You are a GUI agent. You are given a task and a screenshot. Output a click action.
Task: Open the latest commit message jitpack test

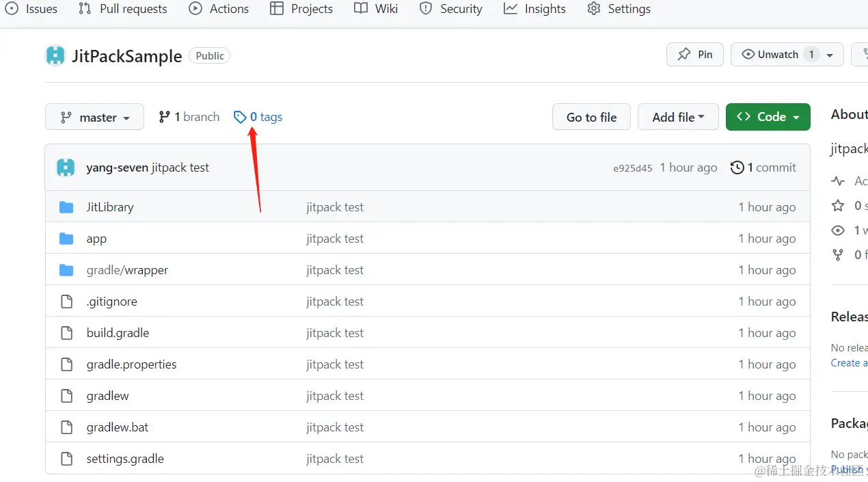pos(180,168)
